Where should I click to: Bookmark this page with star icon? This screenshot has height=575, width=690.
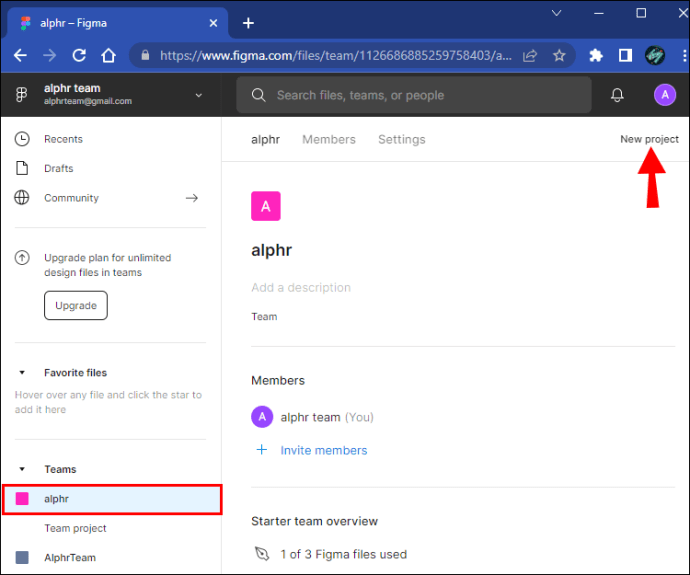pos(560,56)
